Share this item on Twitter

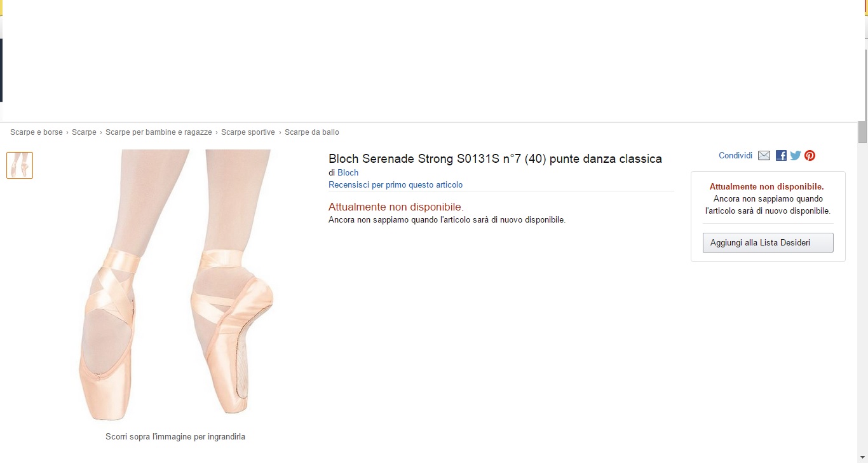(x=796, y=155)
